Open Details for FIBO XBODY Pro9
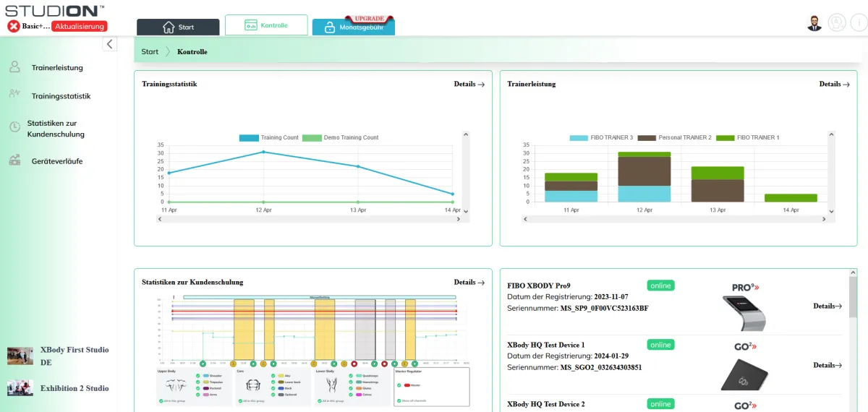This screenshot has height=412, width=868. pyautogui.click(x=827, y=306)
